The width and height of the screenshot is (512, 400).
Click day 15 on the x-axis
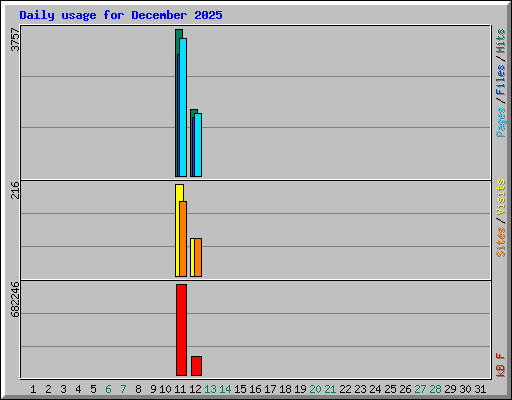pyautogui.click(x=240, y=389)
